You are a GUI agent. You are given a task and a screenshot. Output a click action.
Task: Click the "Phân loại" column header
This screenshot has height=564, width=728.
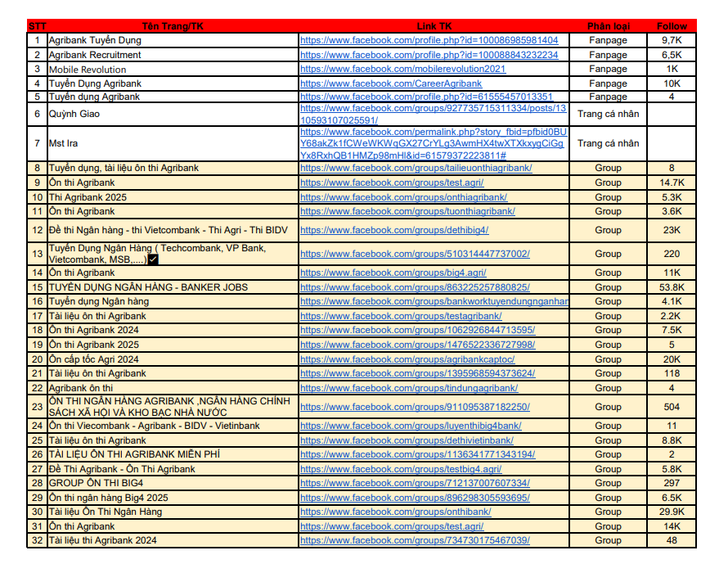[608, 26]
